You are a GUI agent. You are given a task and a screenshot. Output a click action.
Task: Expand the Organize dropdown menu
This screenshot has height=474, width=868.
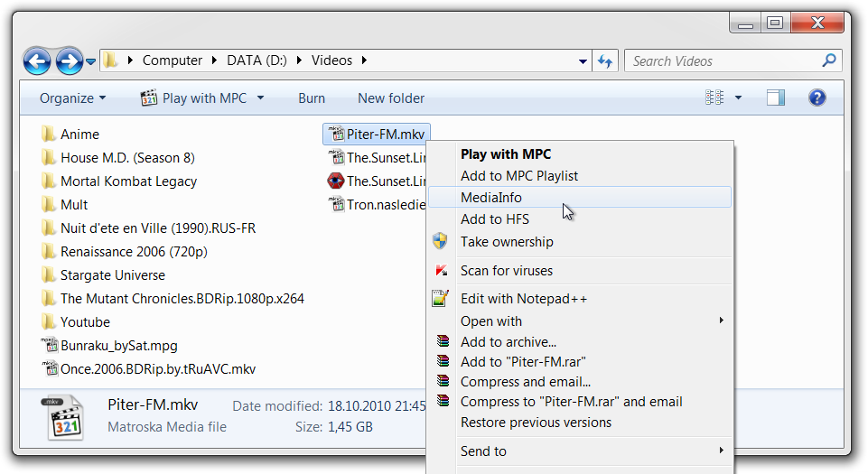(73, 98)
